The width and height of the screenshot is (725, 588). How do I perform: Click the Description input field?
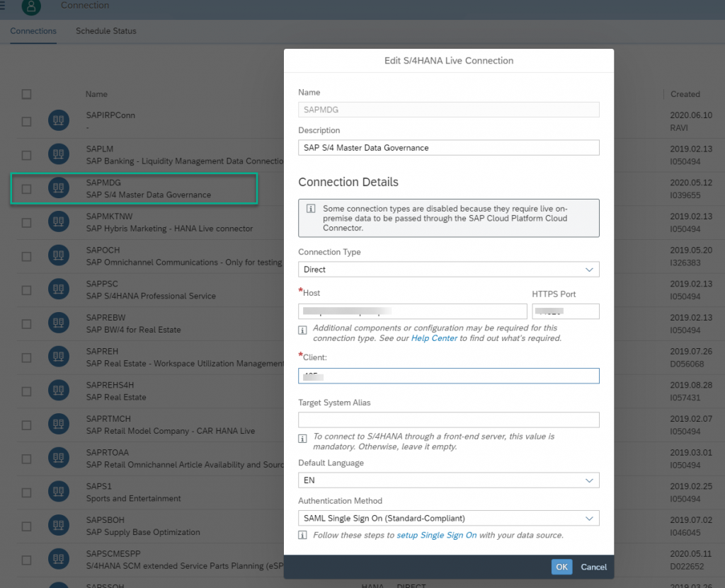tap(448, 148)
